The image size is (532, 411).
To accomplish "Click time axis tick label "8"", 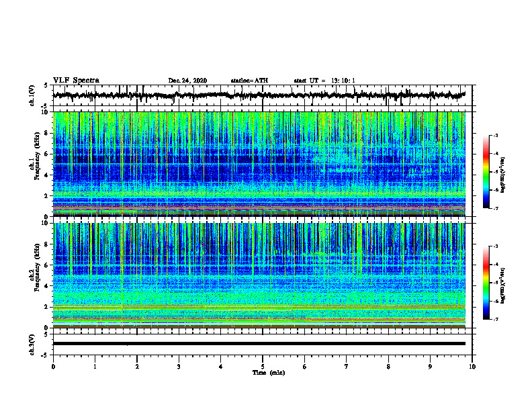I will click(x=388, y=367).
